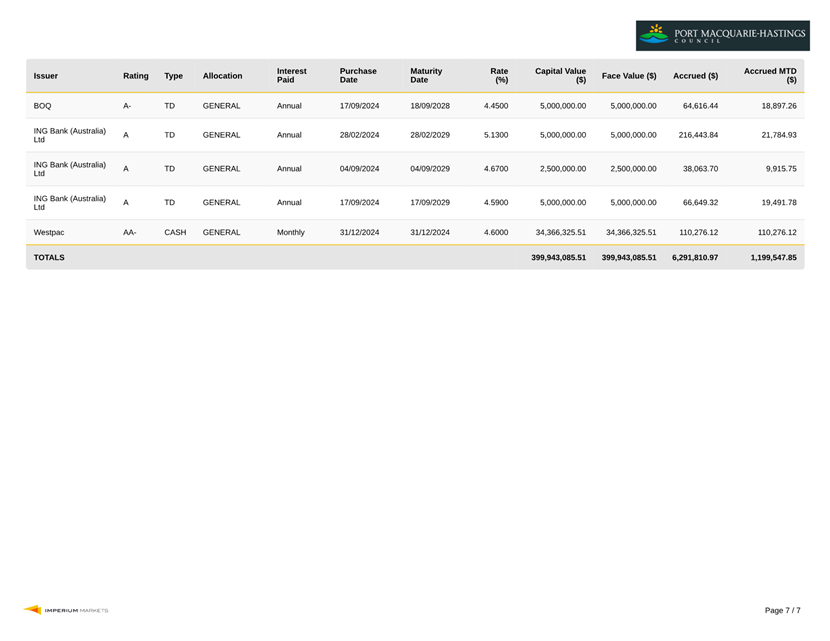Select the AA- rating cell

pos(130,232)
